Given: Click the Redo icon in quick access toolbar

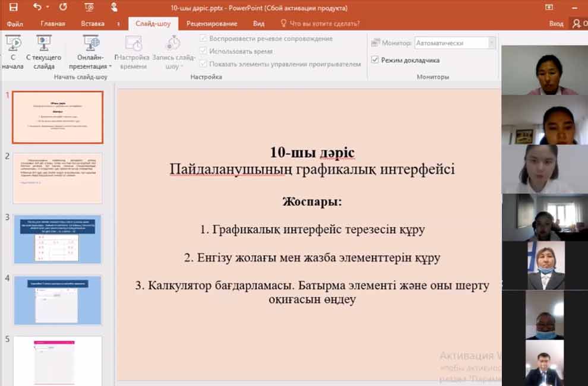Looking at the screenshot, I should pos(64,8).
